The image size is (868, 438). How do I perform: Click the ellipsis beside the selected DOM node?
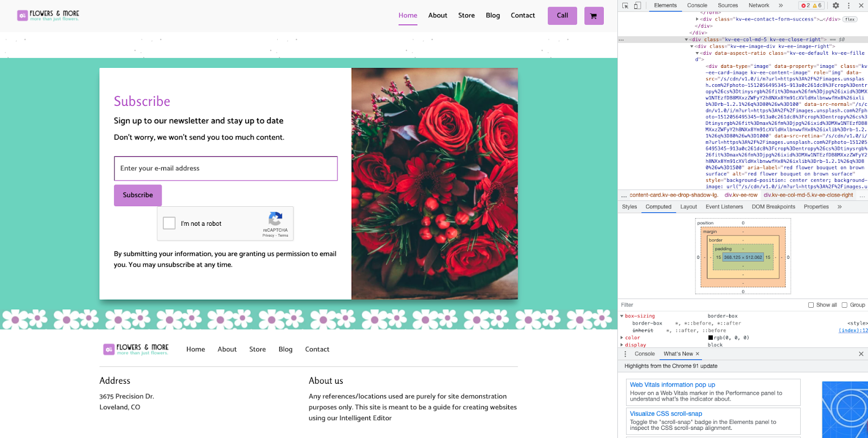[x=621, y=40]
